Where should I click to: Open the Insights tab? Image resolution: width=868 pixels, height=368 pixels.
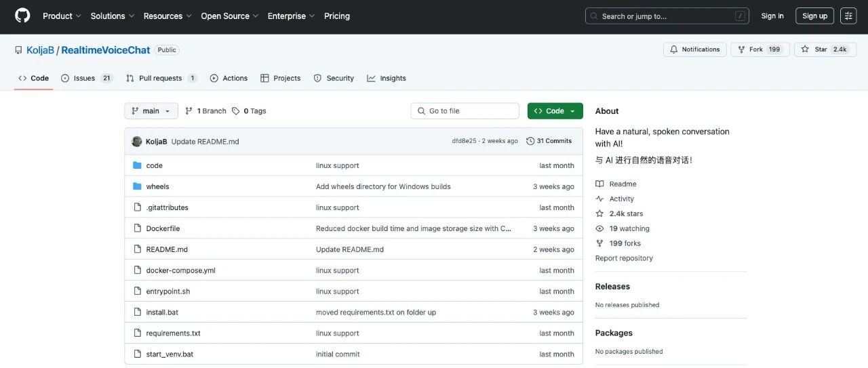tap(387, 79)
